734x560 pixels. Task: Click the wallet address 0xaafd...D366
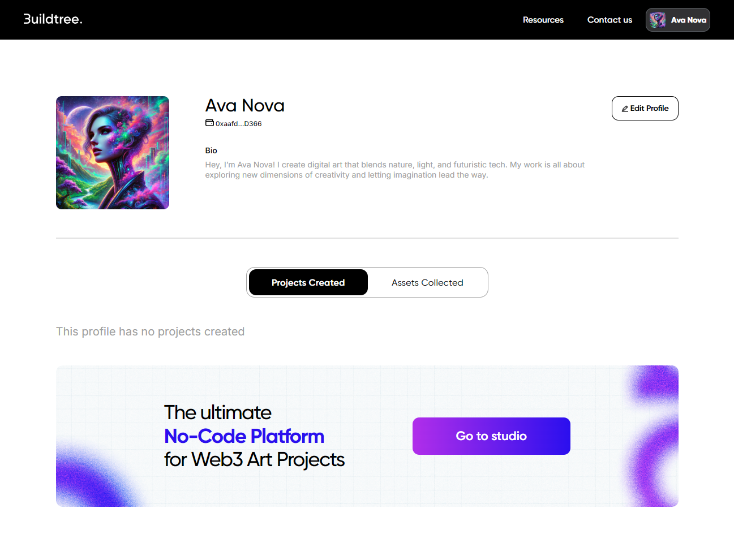238,124
